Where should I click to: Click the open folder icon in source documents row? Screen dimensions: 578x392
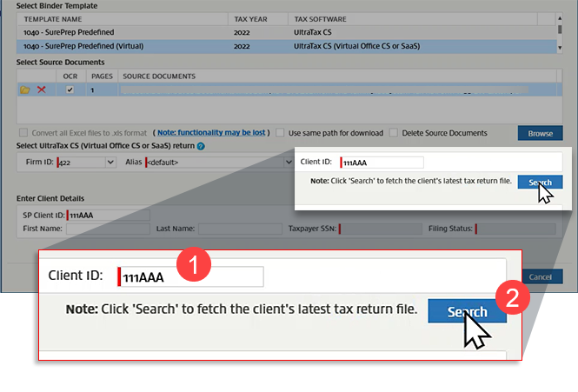point(25,90)
